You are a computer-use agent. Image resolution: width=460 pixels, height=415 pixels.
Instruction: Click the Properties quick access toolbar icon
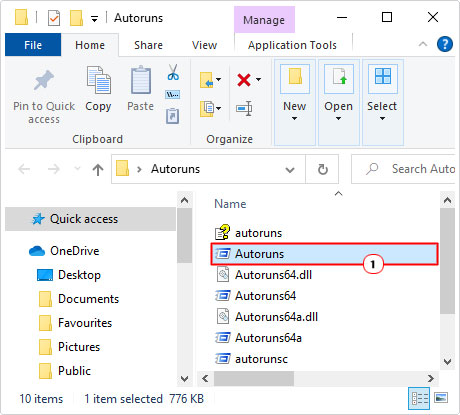click(x=54, y=18)
